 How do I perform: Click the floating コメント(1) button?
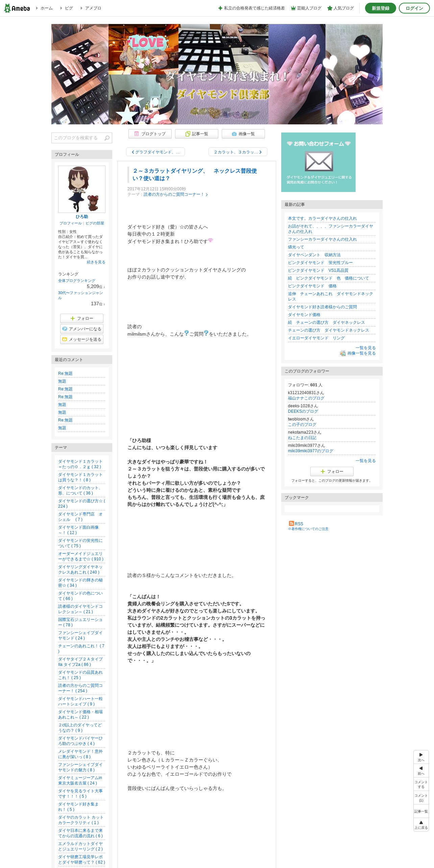pyautogui.click(x=421, y=798)
